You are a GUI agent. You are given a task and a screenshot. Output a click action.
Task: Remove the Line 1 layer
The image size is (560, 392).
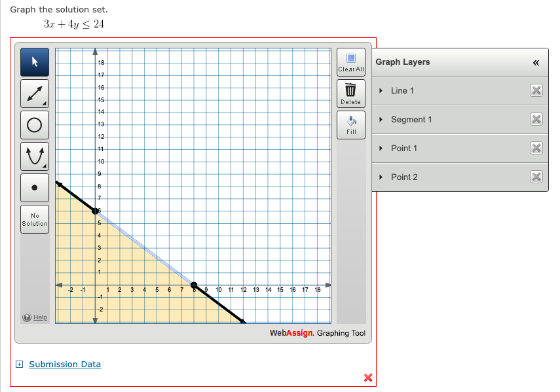click(x=536, y=90)
